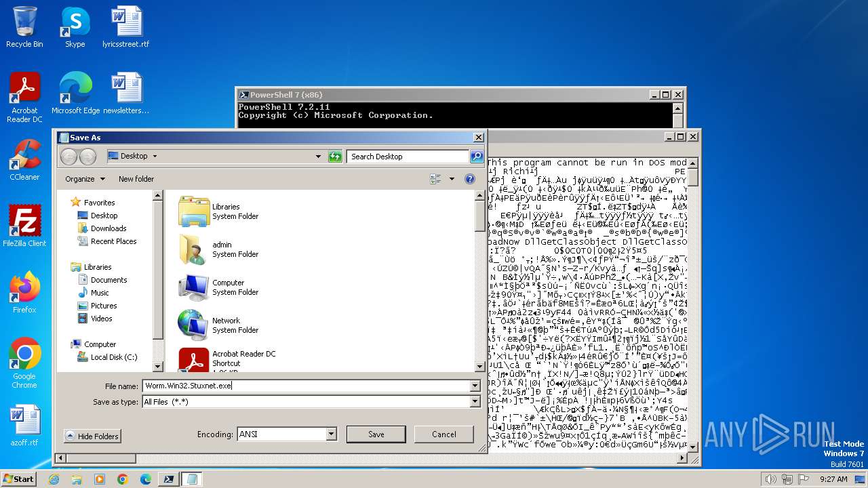The width and height of the screenshot is (868, 488).
Task: Expand the Desktop address bar dropdown
Action: pyautogui.click(x=155, y=157)
